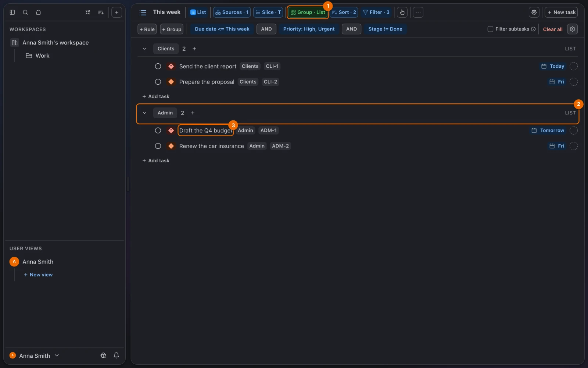588x368 pixels.
Task: Edit Due date <= This week filter
Action: (222, 29)
